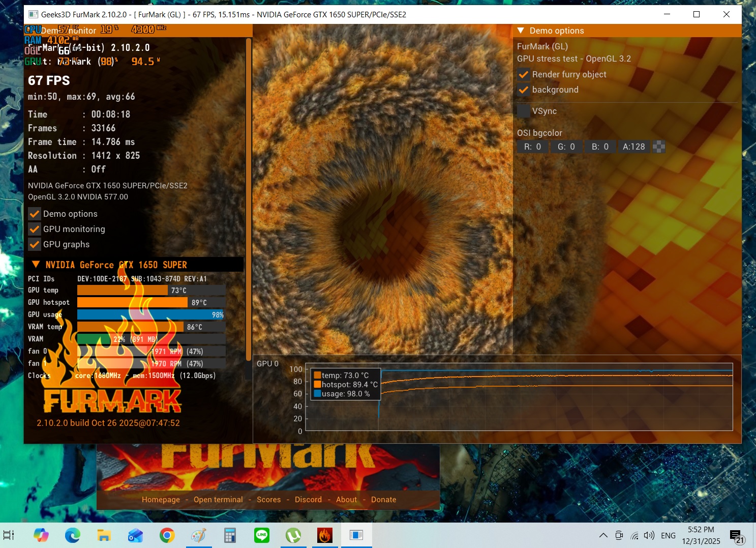Click the R: 0 color value field
The width and height of the screenshot is (756, 548).
532,147
